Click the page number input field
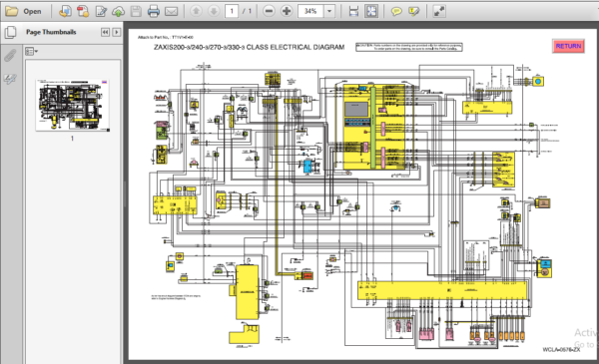The height and width of the screenshot is (364, 599). pos(232,11)
